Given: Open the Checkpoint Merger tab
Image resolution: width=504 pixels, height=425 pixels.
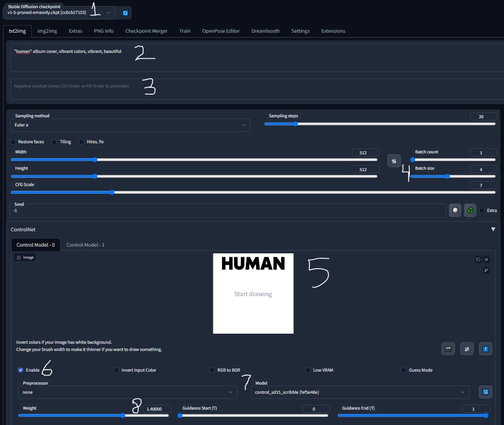Looking at the screenshot, I should (146, 31).
